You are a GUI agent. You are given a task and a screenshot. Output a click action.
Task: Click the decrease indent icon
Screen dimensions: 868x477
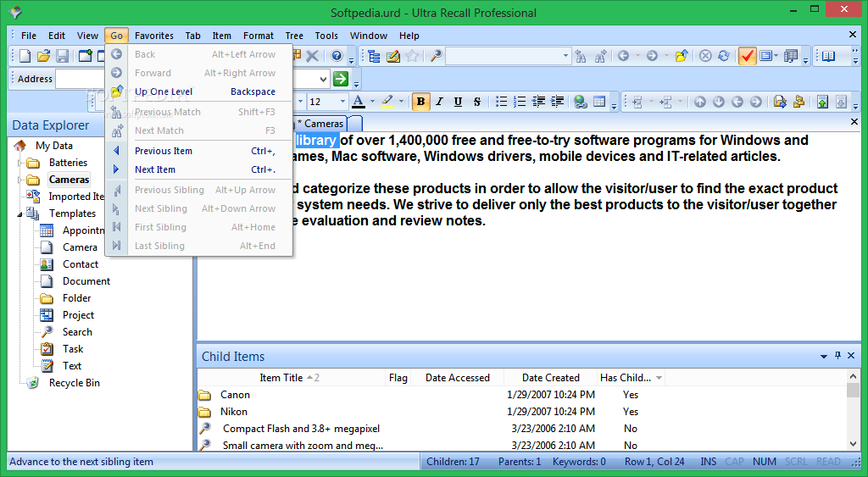[x=538, y=102]
